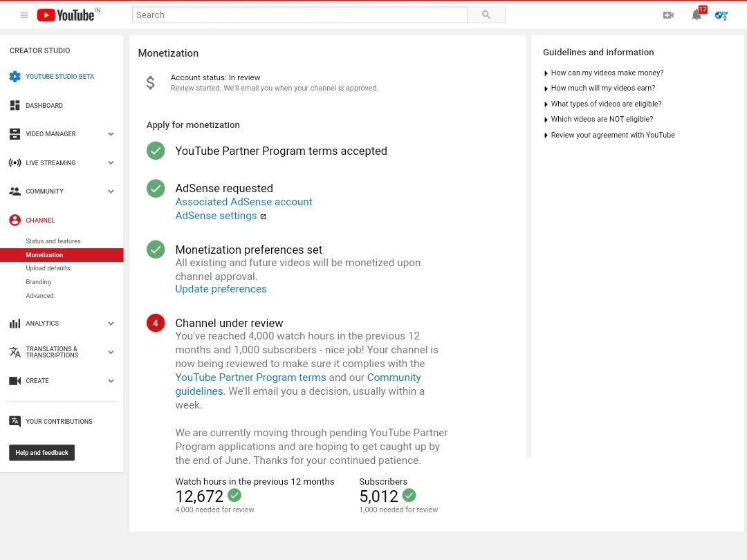The image size is (747, 560).
Task: Focus the Search input field
Action: pyautogui.click(x=299, y=15)
